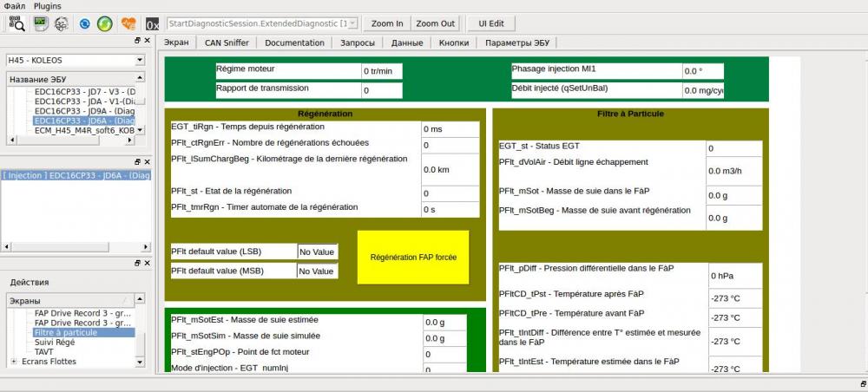Screen dimensions: 868x392
Task: Select ECM_H45_M4R_soft6_KOB ECU row
Action: 84,130
